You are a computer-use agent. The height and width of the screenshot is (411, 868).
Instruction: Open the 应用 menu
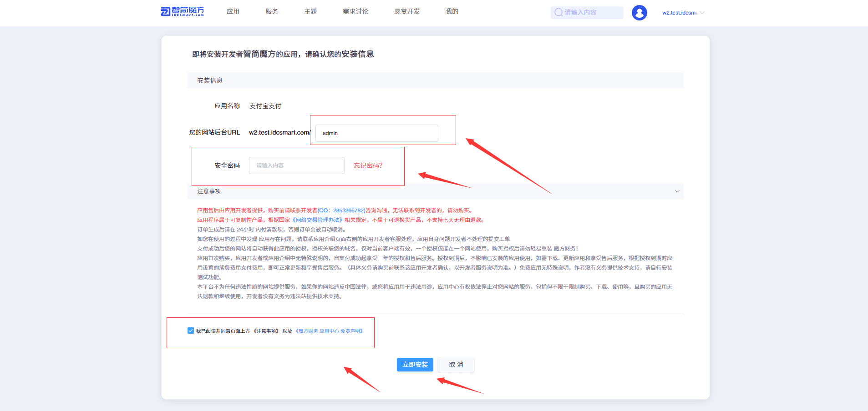pyautogui.click(x=233, y=11)
